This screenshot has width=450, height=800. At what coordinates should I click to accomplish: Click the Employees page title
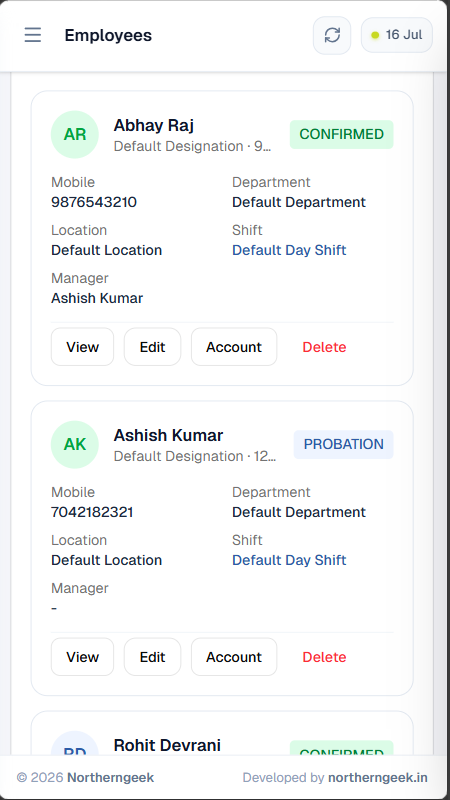point(108,35)
